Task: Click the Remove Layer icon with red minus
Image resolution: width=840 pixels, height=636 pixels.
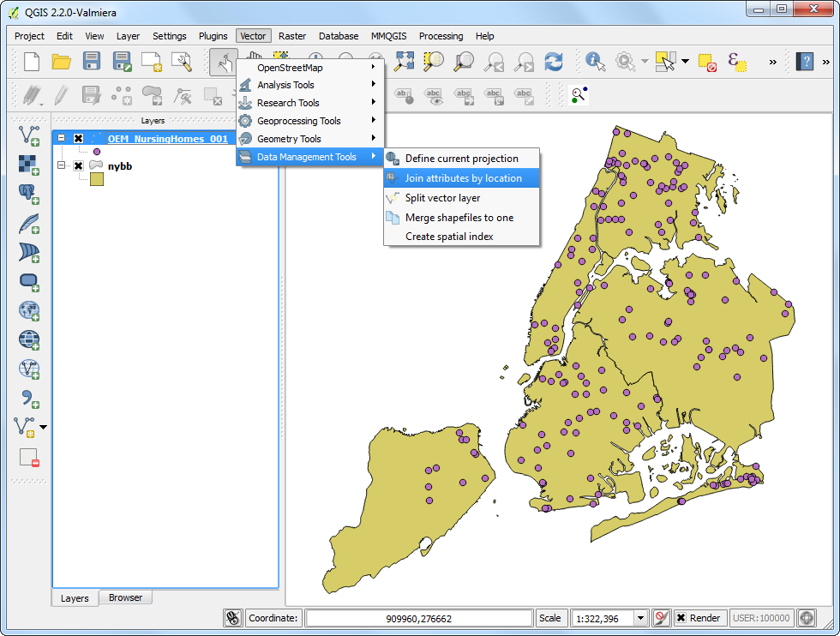Action: click(x=29, y=458)
